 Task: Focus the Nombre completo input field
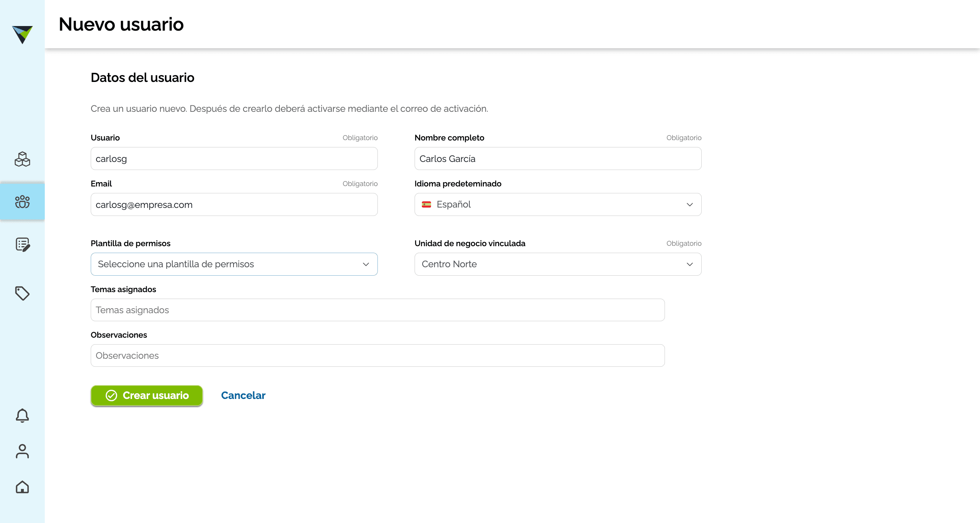tap(558, 159)
